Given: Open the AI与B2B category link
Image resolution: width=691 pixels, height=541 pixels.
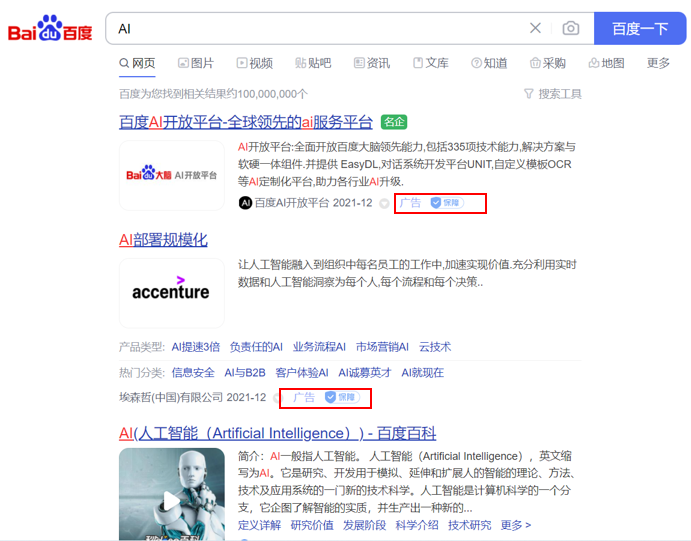Looking at the screenshot, I should [245, 373].
